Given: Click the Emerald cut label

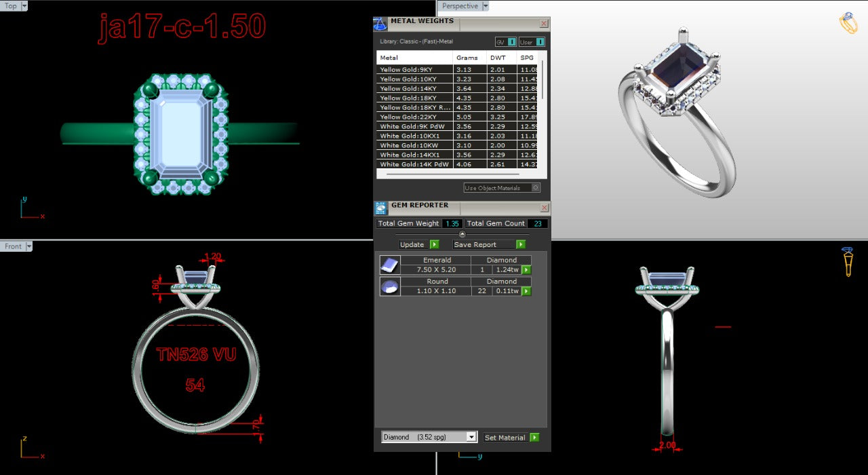Looking at the screenshot, I should [x=437, y=260].
